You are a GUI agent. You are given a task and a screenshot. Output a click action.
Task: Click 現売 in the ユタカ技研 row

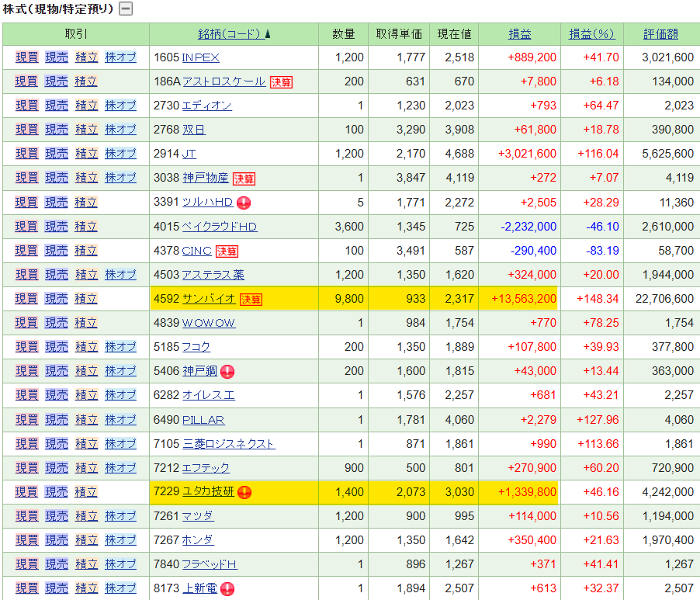coord(57,493)
